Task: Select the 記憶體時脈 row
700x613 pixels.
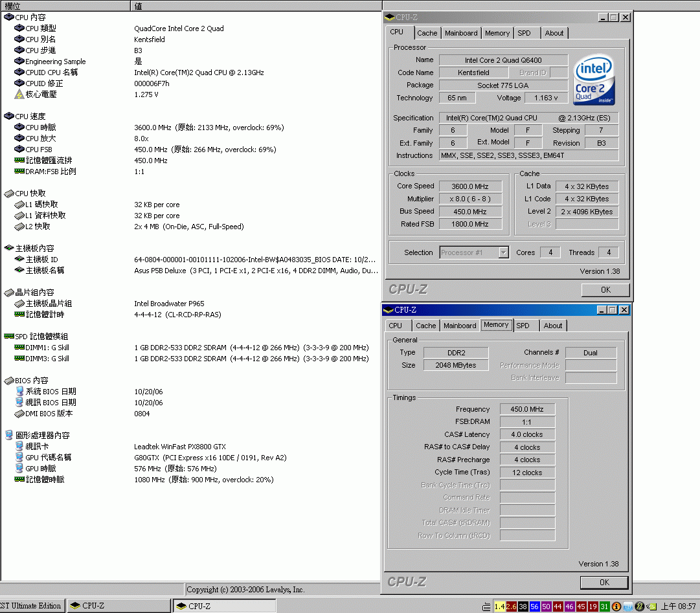Action: tap(191, 480)
